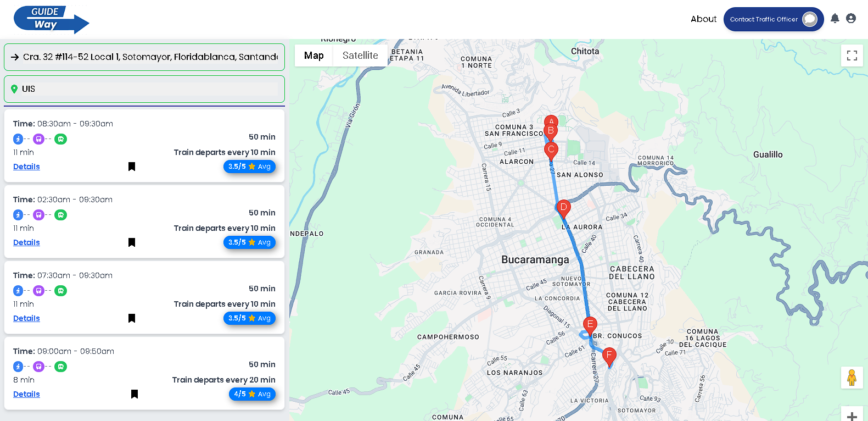Open Details for 02:30am - 09:30am route

click(x=26, y=242)
